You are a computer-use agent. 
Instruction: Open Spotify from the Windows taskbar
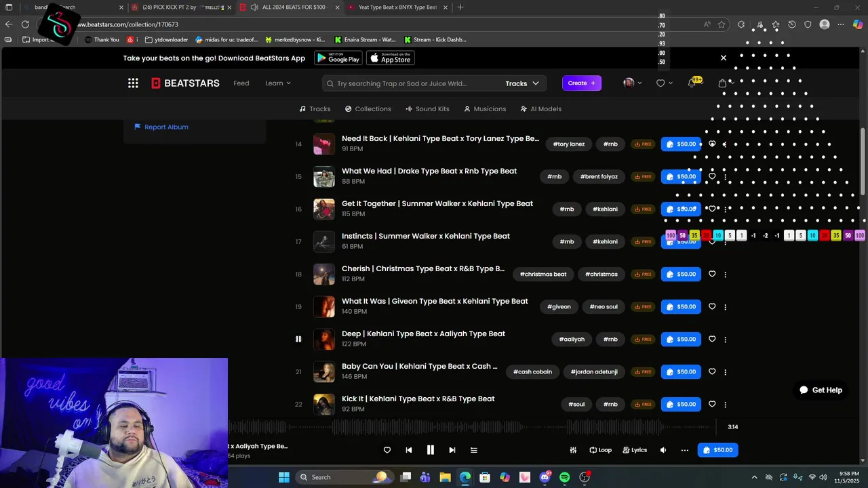tap(565, 477)
